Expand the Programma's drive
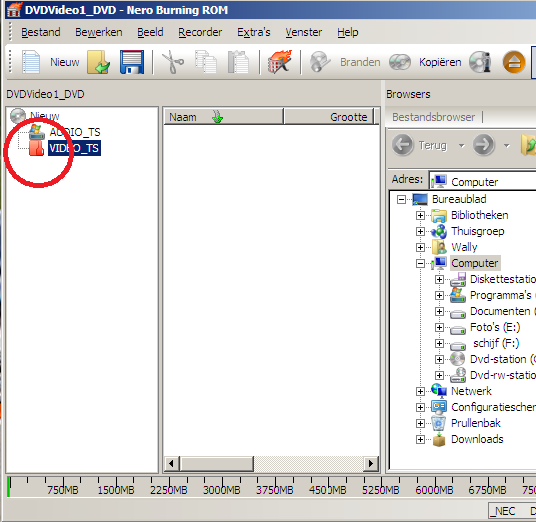This screenshot has height=522, width=536. 440,295
